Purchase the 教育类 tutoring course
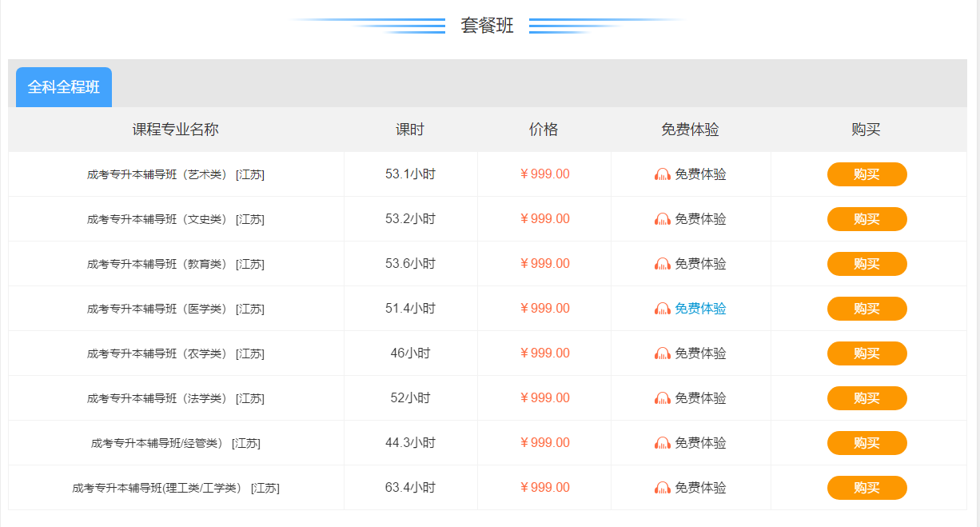 [866, 264]
